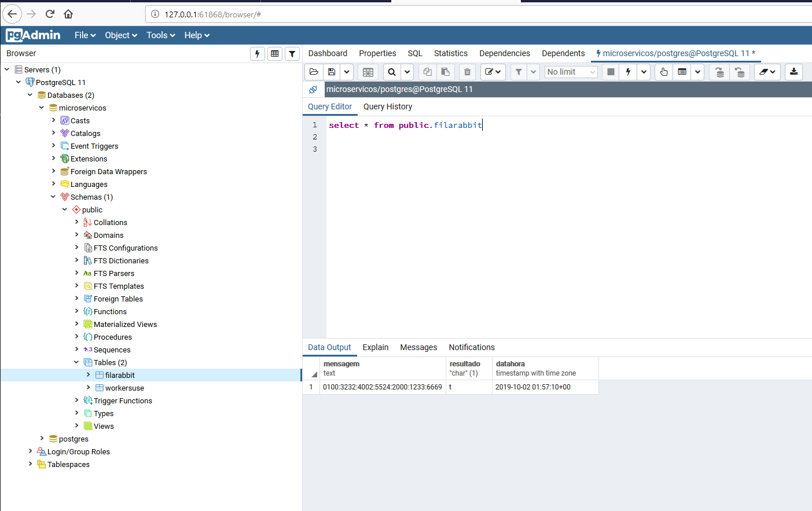Open the Messages results tab
812x511 pixels.
(x=418, y=347)
